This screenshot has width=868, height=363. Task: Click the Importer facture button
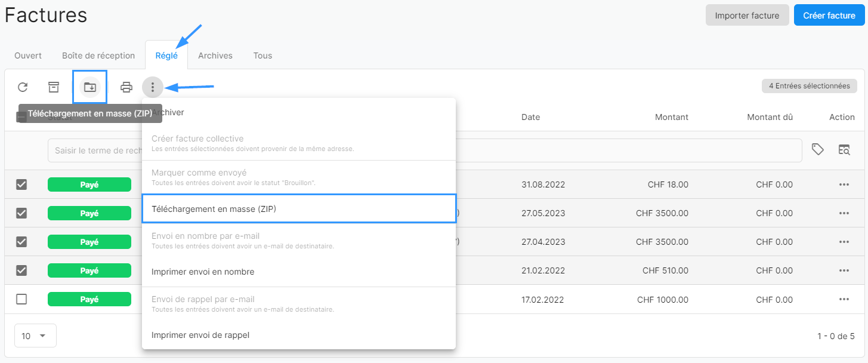point(747,16)
